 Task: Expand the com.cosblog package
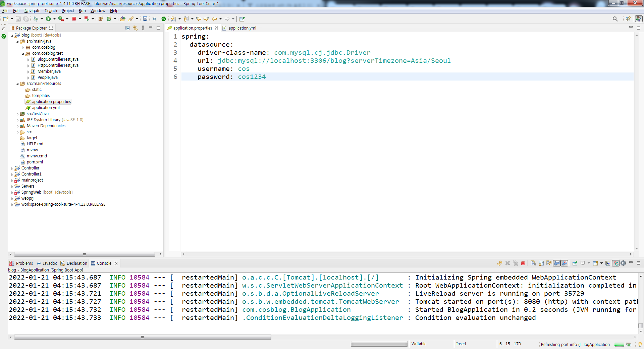[23, 47]
